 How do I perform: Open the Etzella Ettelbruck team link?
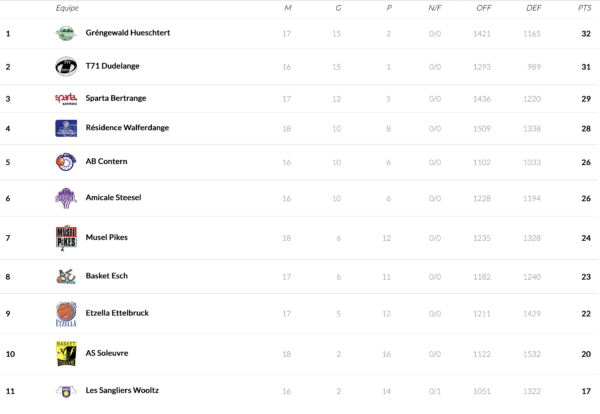(117, 313)
